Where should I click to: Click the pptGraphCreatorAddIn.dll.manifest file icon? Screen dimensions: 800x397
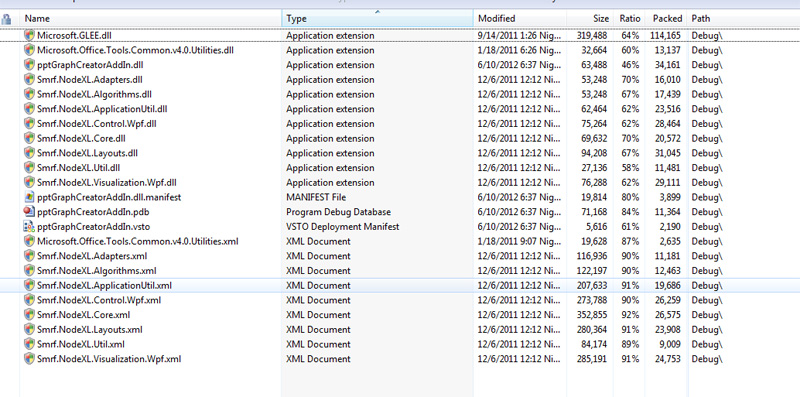click(x=29, y=197)
